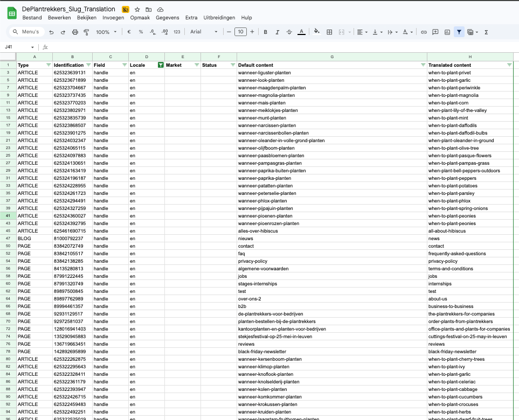The height and width of the screenshot is (420, 519).
Task: Open the Type column filter
Action: [x=49, y=65]
